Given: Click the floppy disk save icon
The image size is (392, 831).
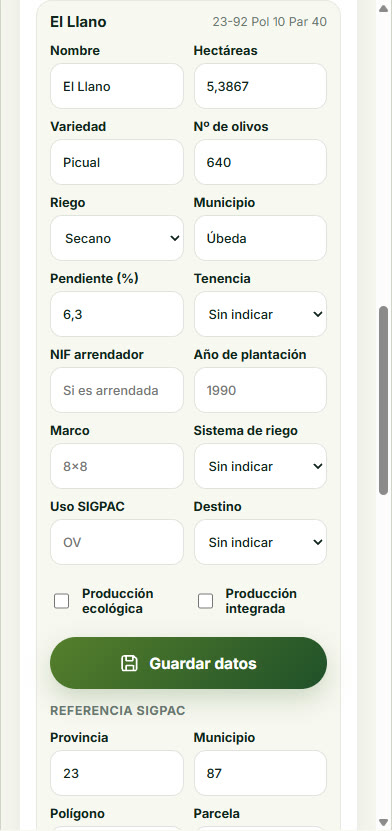Looking at the screenshot, I should 129,663.
